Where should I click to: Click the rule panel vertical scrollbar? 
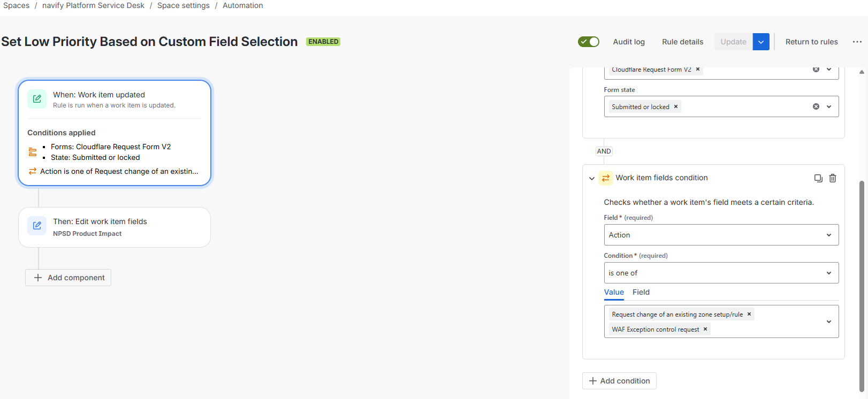click(x=862, y=286)
